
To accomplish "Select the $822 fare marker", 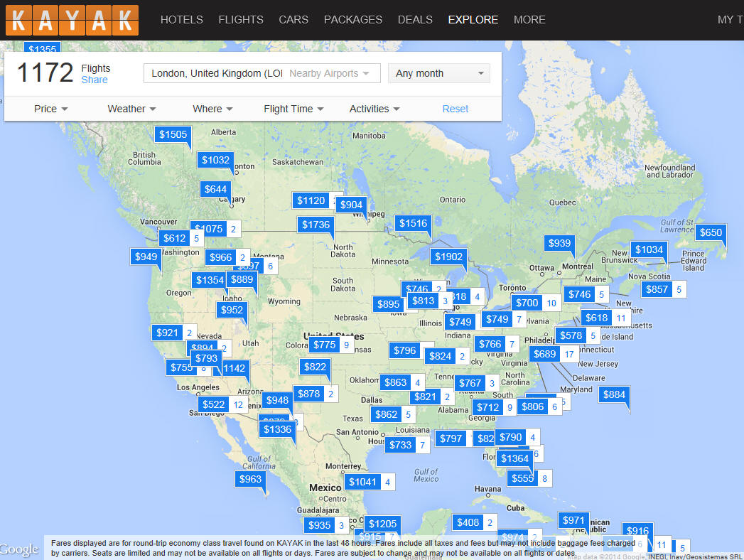I will pyautogui.click(x=315, y=367).
